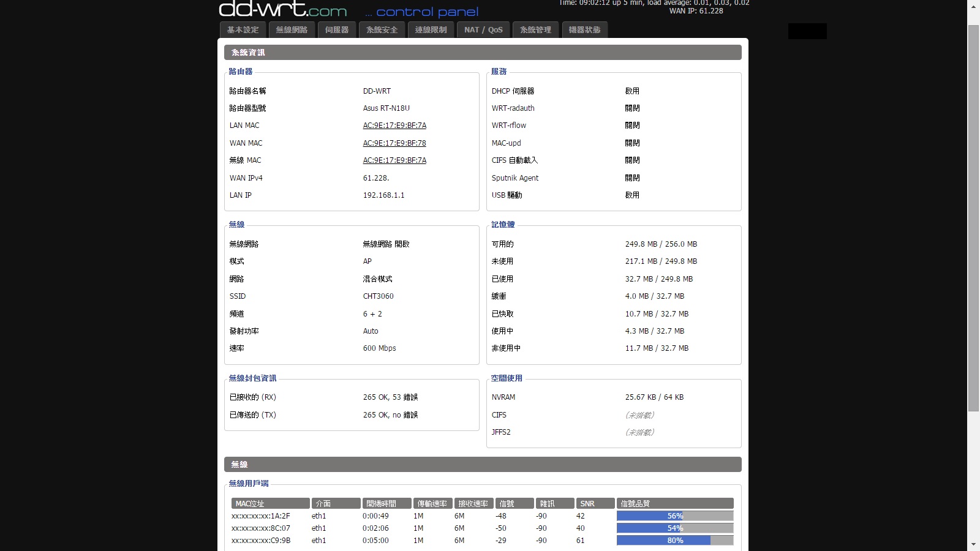The height and width of the screenshot is (551, 980).
Task: Click the channel value 6 + 2
Action: pos(372,314)
